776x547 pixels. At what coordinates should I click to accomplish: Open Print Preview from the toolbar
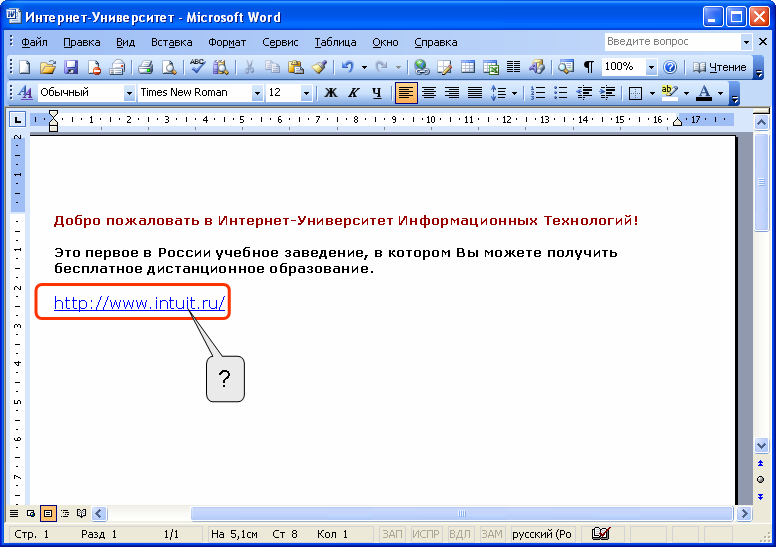click(169, 67)
